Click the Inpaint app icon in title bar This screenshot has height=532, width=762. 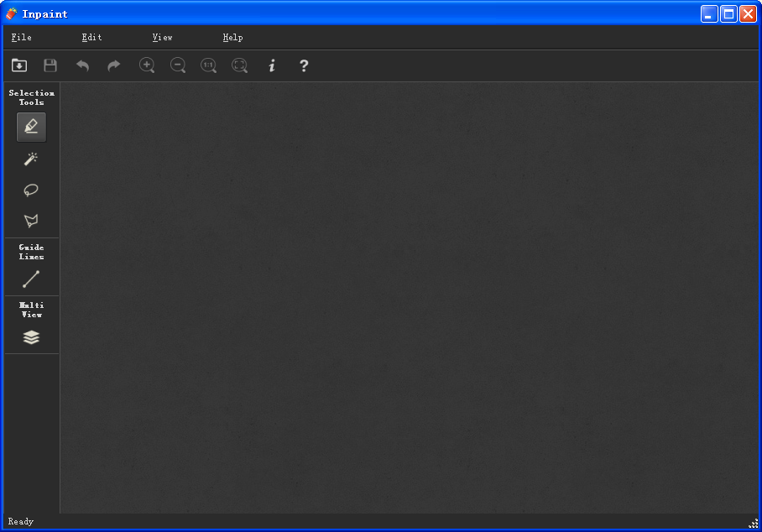click(11, 14)
